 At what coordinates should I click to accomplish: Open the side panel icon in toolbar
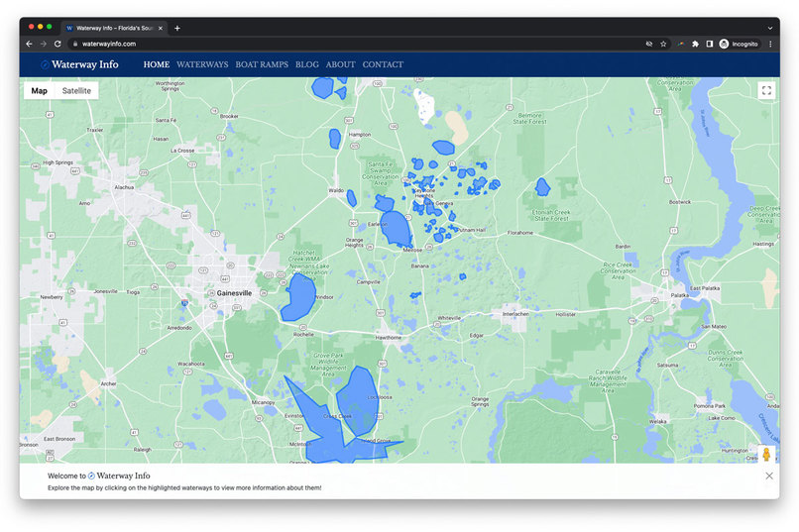tap(710, 44)
